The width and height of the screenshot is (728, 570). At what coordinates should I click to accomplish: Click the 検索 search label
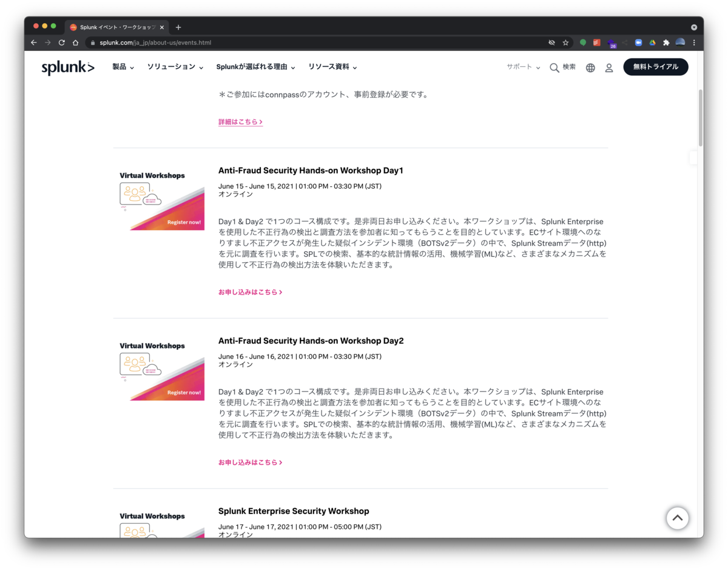569,67
